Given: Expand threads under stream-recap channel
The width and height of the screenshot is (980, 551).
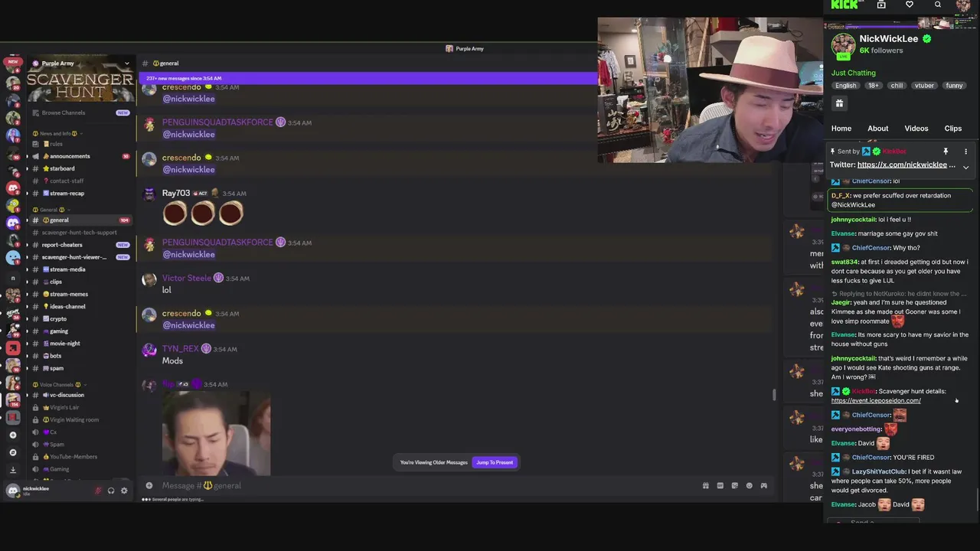Looking at the screenshot, I should [x=28, y=193].
